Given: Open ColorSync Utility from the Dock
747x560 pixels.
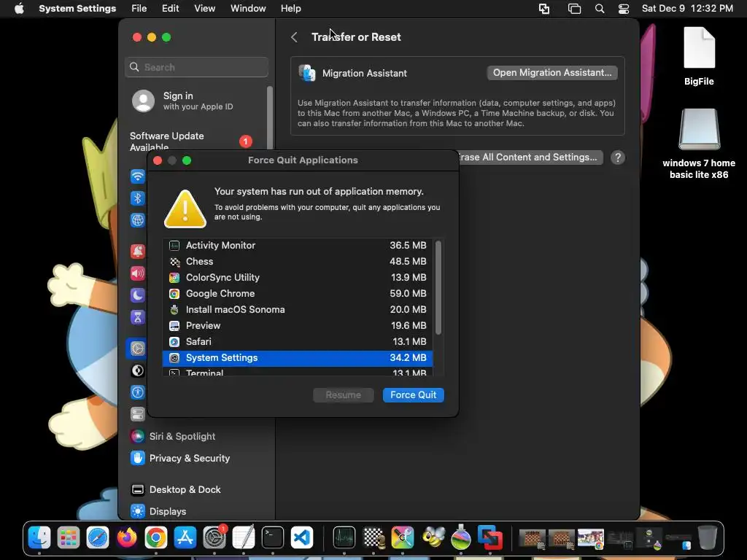Looking at the screenshot, I should (x=403, y=538).
